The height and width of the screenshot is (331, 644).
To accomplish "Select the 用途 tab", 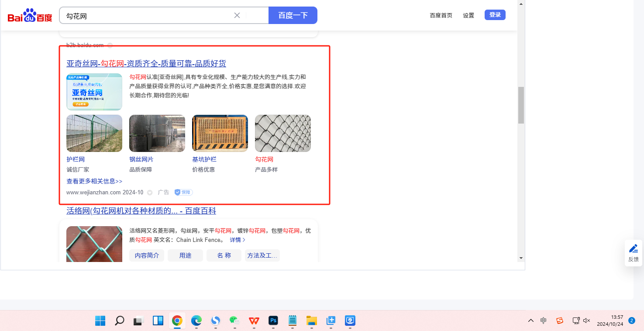I will [185, 255].
